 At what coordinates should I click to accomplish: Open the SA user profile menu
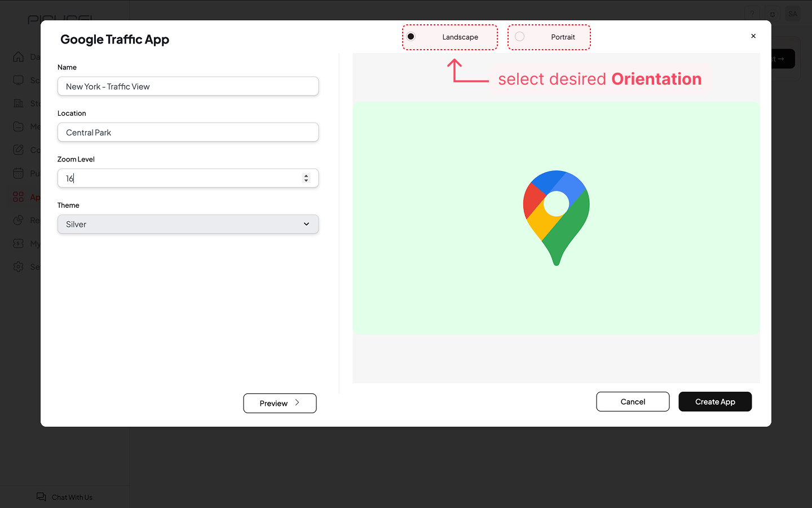793,14
